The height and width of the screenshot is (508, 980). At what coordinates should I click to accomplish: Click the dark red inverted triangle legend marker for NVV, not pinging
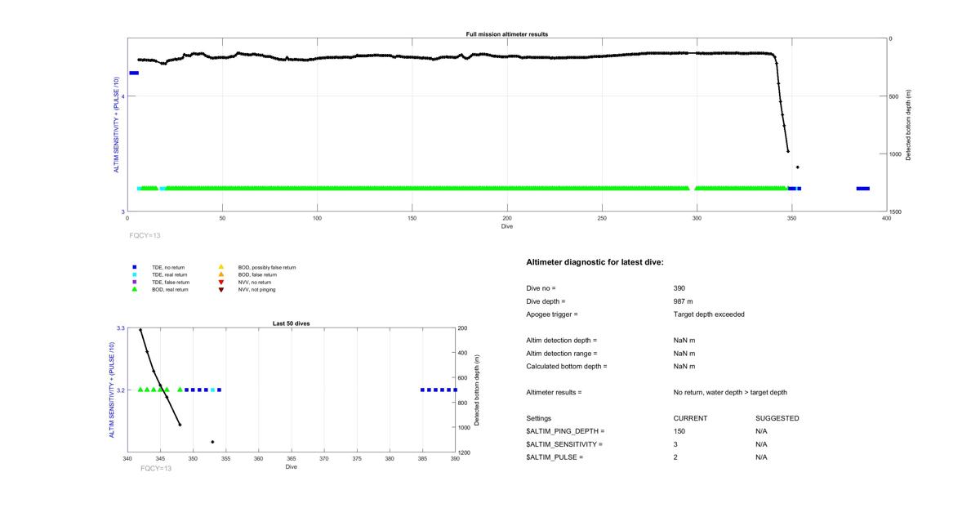tap(221, 289)
